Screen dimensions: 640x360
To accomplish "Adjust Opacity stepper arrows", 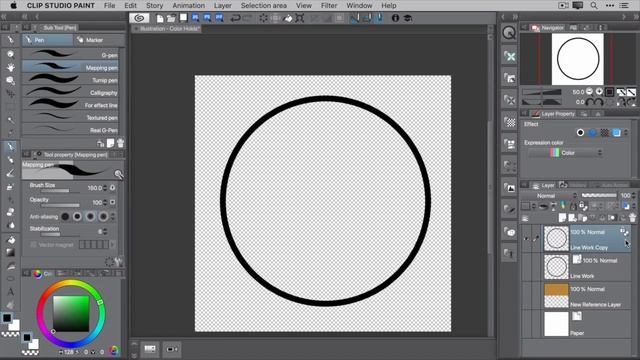I will click(105, 202).
